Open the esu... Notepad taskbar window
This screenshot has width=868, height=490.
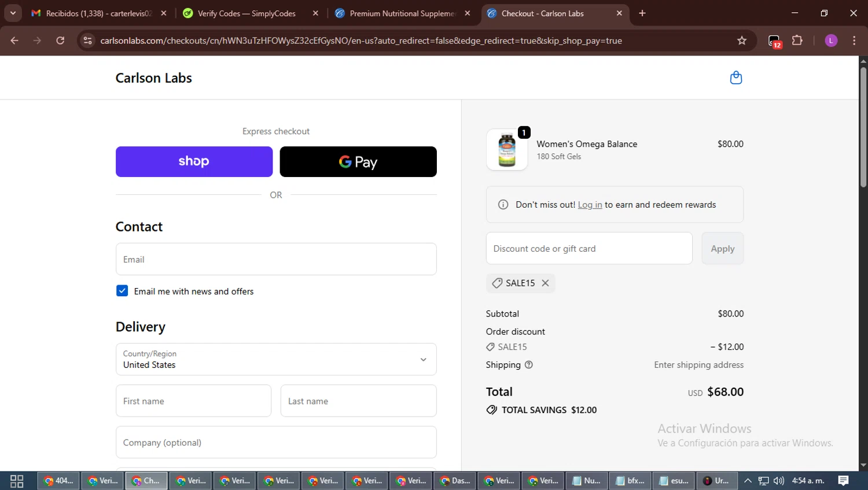coord(674,481)
